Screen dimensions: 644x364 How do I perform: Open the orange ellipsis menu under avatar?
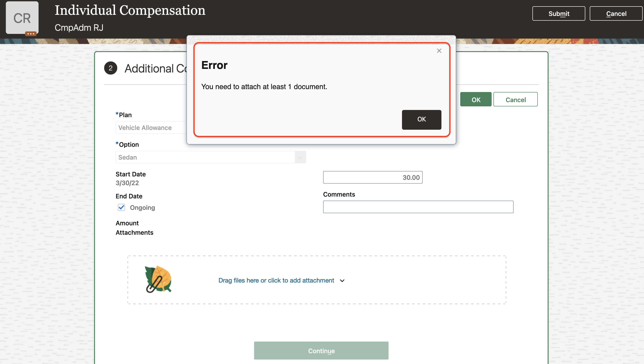30,33
